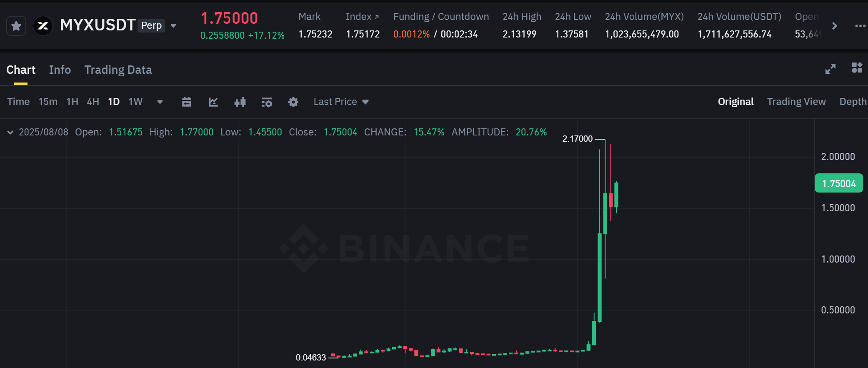
Task: Click the 1.75004 current price tag
Action: tap(839, 183)
